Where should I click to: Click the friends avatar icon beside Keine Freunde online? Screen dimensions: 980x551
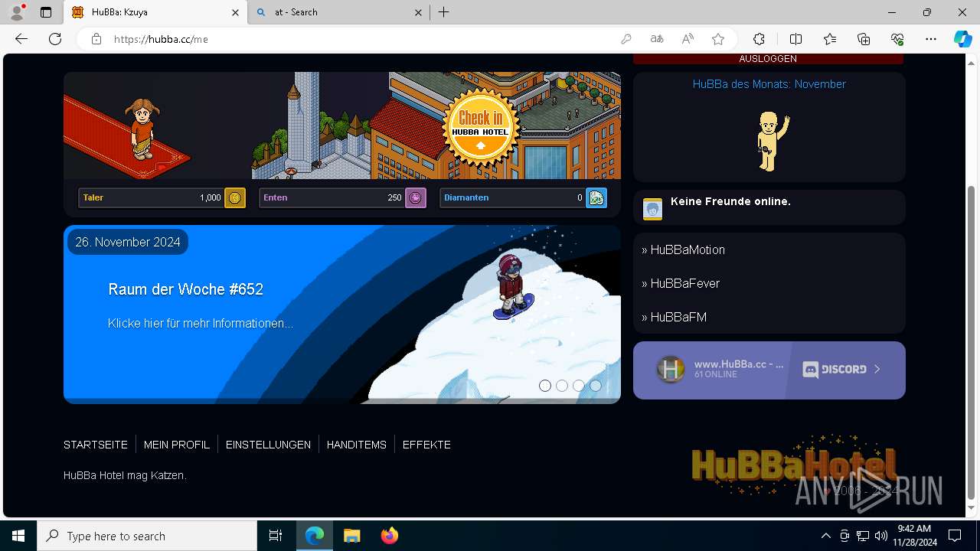pyautogui.click(x=652, y=209)
